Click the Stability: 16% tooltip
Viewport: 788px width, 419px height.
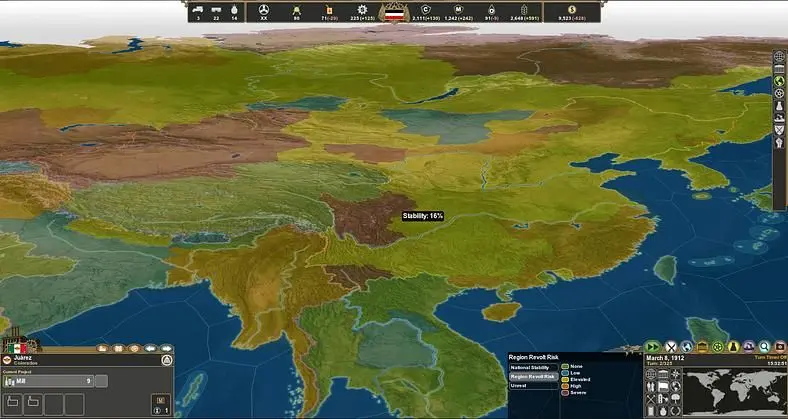423,216
